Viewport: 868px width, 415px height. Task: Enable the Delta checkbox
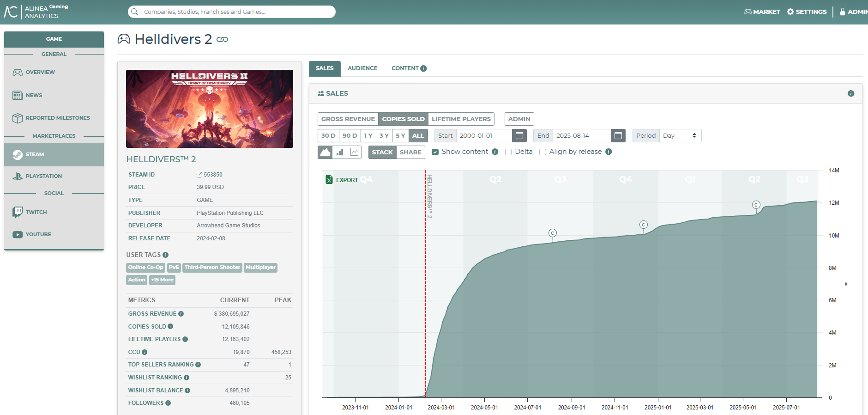[x=508, y=152]
